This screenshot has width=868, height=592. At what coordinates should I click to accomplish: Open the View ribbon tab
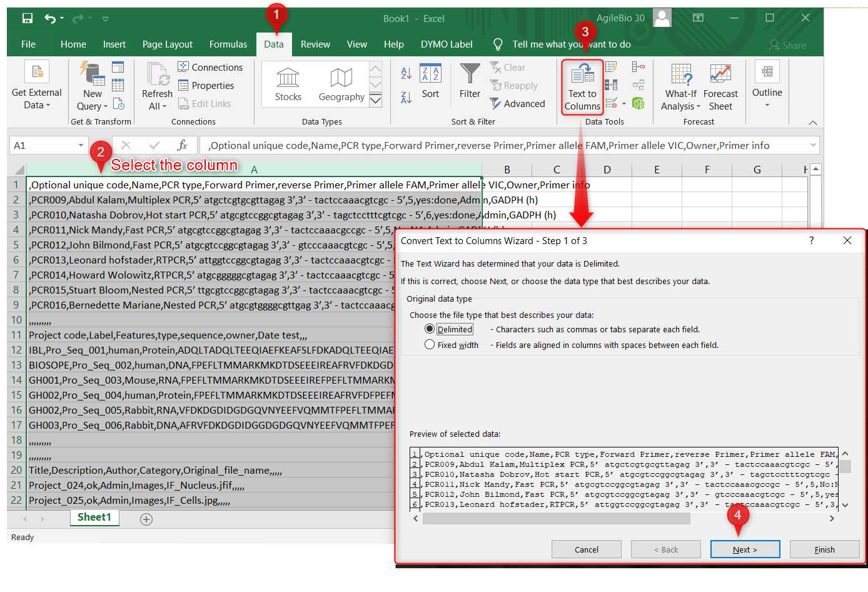click(357, 44)
